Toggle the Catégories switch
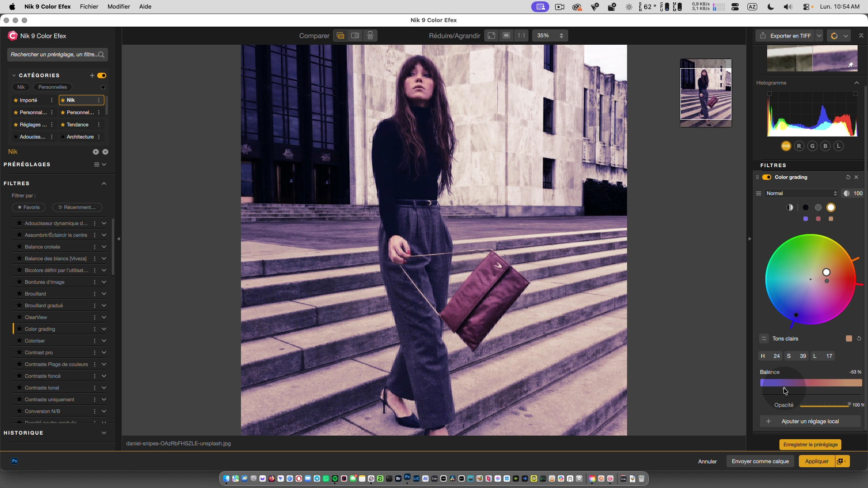 tap(102, 75)
